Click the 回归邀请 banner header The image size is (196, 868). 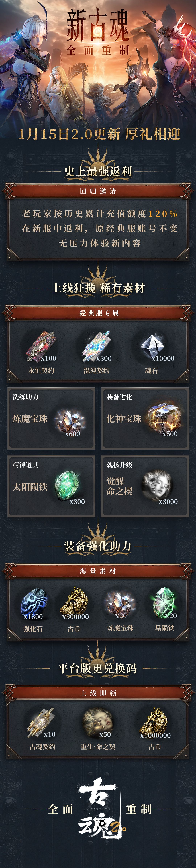pyautogui.click(x=98, y=191)
